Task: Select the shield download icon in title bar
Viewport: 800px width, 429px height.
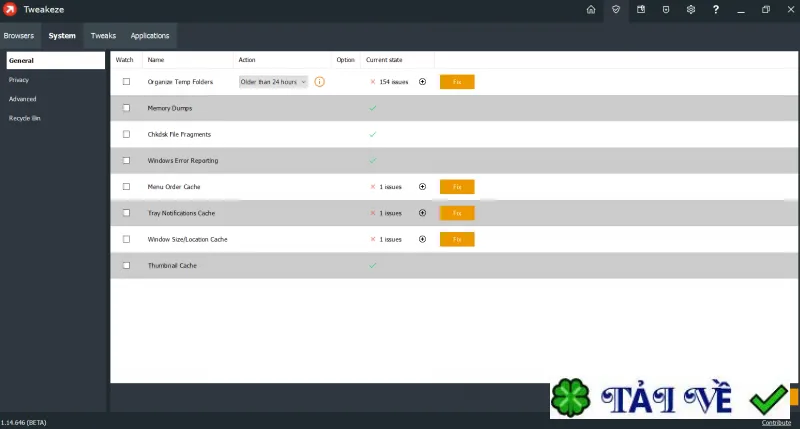Action: [x=666, y=10]
